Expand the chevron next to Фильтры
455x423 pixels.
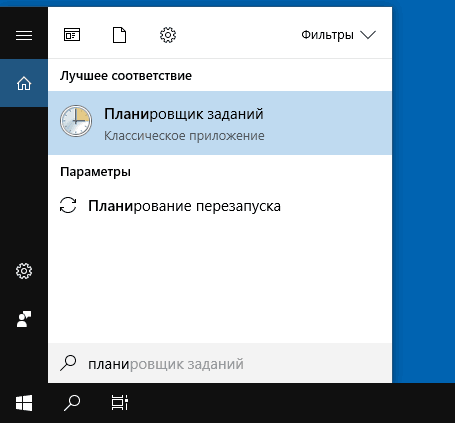368,35
